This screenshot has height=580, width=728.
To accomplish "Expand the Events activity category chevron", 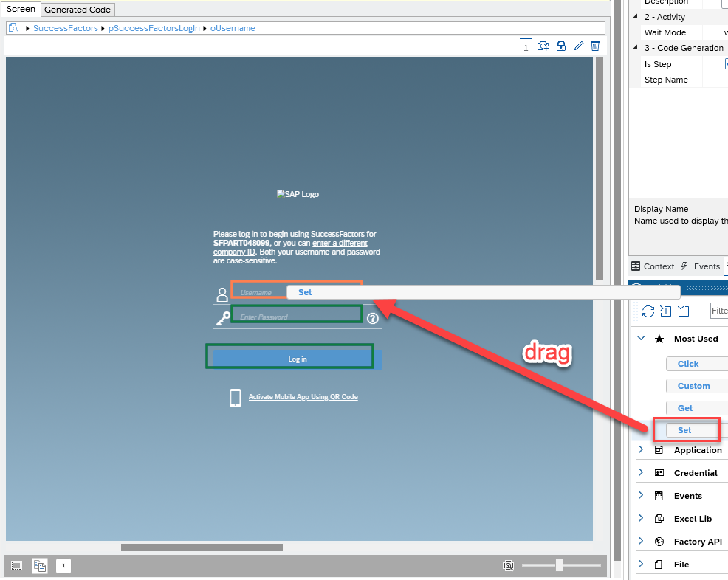I will (x=641, y=495).
